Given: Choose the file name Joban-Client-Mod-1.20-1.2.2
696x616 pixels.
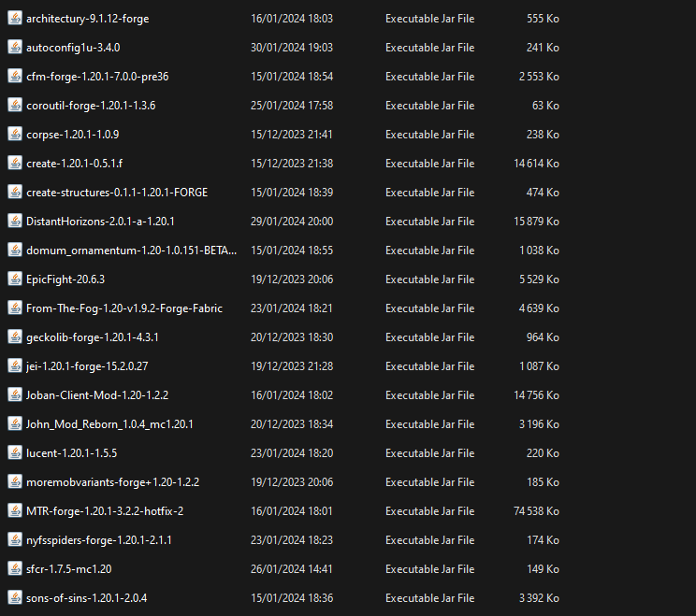Looking at the screenshot, I should point(97,395).
